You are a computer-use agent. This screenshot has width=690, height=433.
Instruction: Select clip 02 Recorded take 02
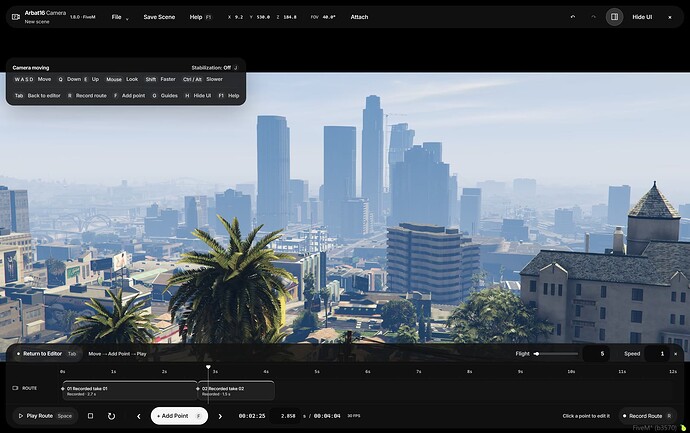pyautogui.click(x=236, y=391)
